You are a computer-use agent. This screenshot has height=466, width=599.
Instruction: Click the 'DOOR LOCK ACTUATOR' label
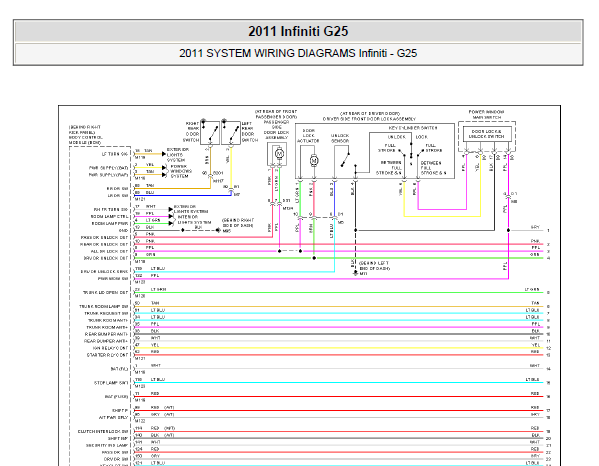(308, 136)
